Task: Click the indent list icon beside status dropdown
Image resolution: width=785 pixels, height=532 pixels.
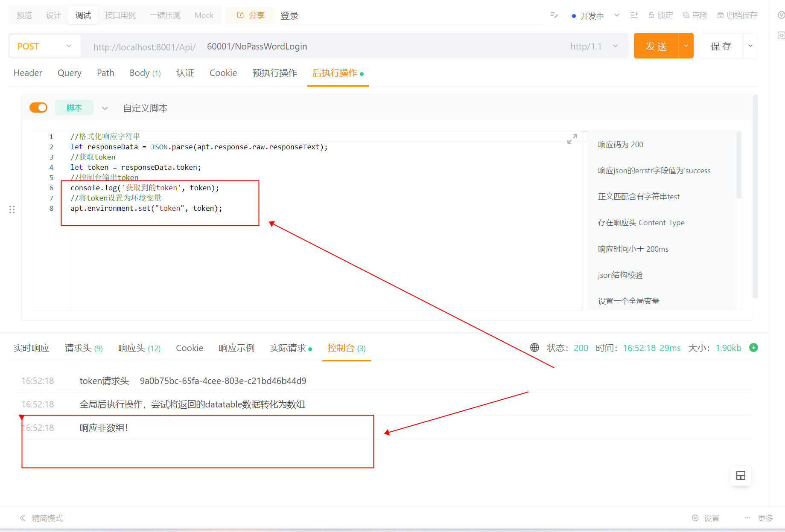Action: coord(634,15)
